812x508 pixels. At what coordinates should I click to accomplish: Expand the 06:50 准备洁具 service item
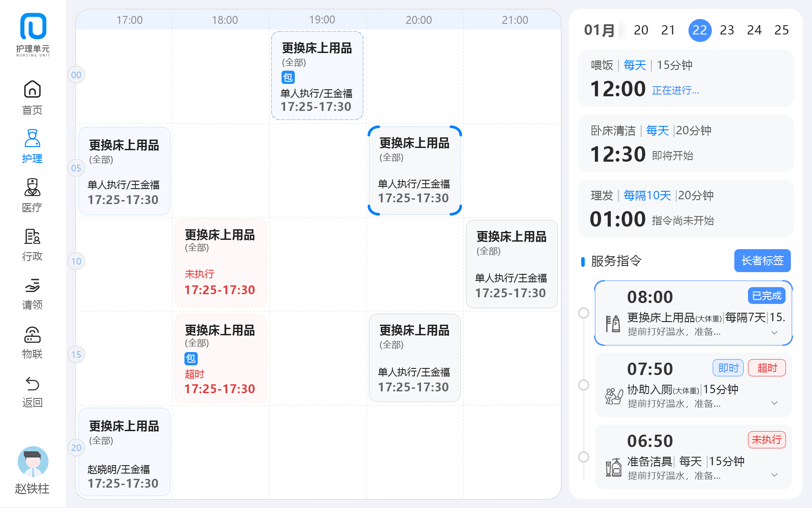(774, 475)
